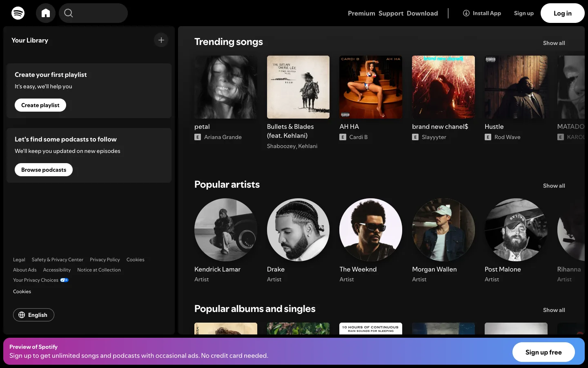This screenshot has width=588, height=368.
Task: Click the Cookies link beside Privacy Policy
Action: pos(136,260)
